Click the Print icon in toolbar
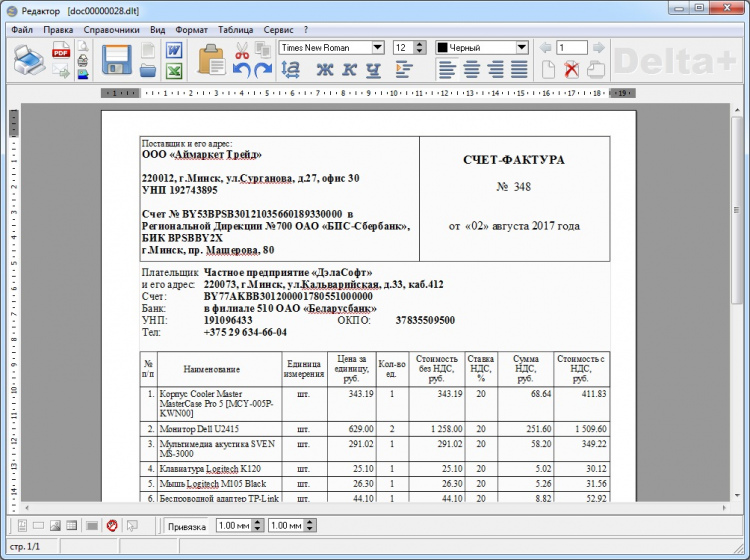This screenshot has width=750, height=560. (29, 60)
